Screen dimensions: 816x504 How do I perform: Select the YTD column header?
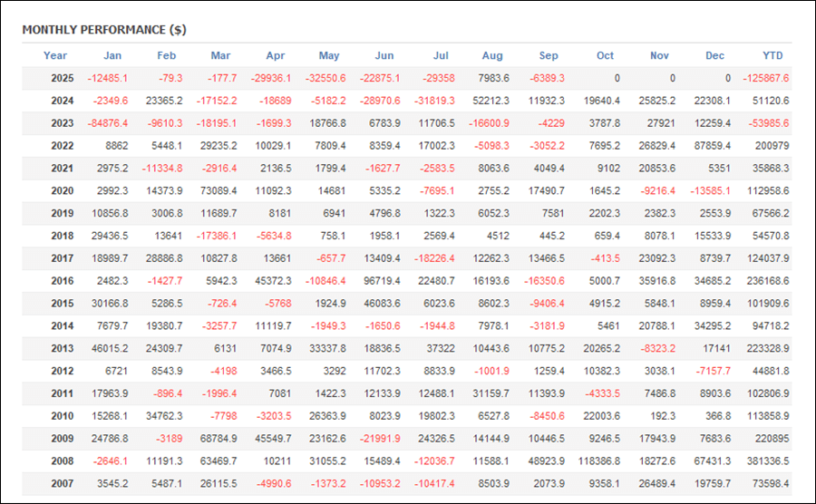[773, 56]
